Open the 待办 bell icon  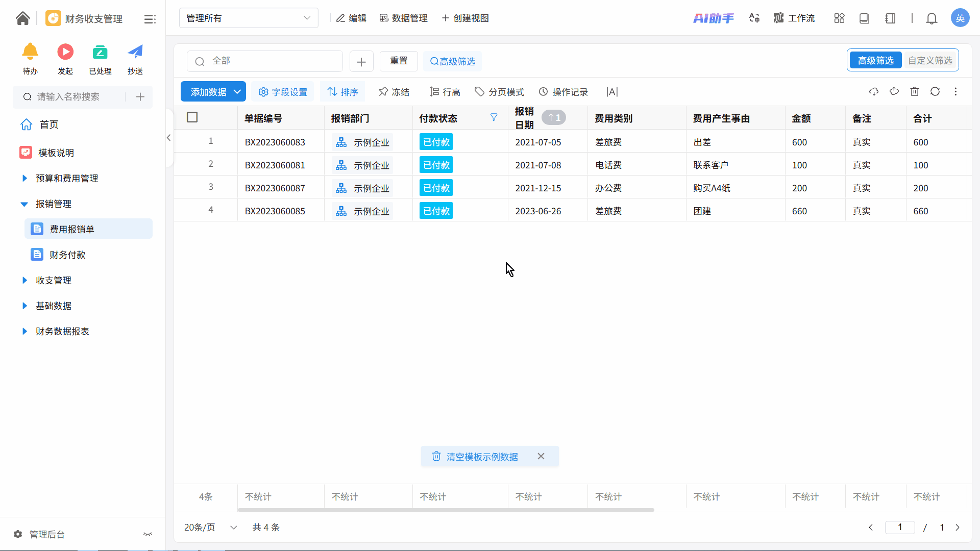pyautogui.click(x=30, y=52)
